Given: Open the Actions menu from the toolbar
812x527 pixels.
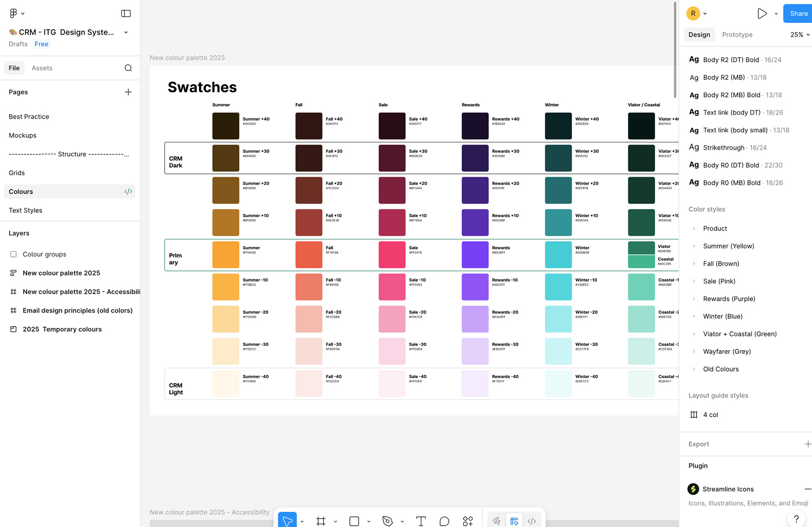Looking at the screenshot, I should pyautogui.click(x=468, y=521).
